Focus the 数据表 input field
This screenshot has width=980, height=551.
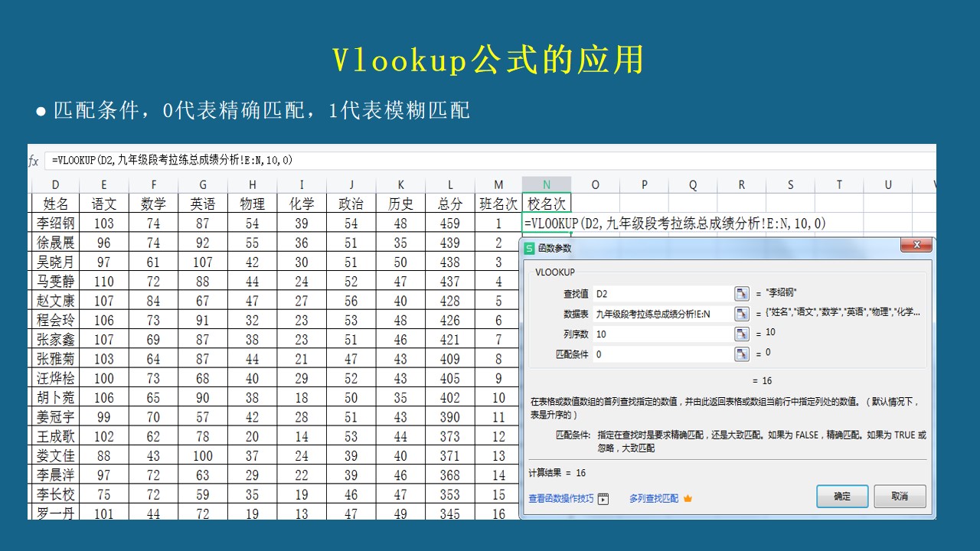pyautogui.click(x=663, y=314)
